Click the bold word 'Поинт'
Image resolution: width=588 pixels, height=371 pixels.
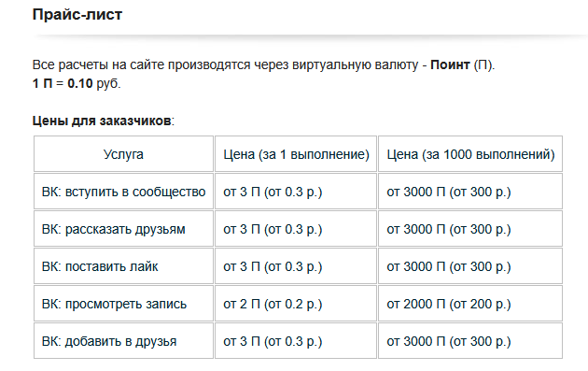point(450,65)
